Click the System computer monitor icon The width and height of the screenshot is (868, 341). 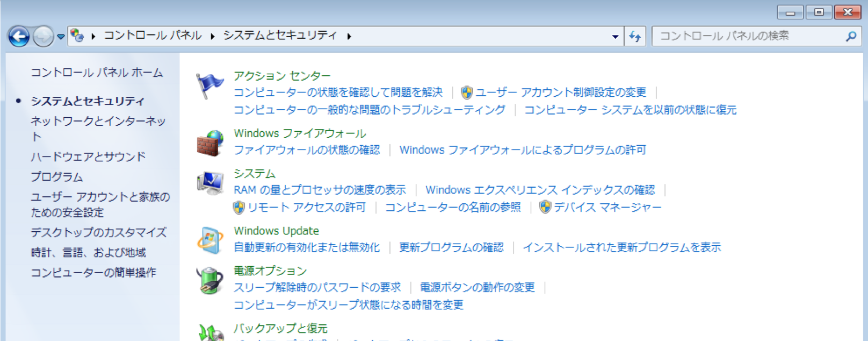[209, 183]
